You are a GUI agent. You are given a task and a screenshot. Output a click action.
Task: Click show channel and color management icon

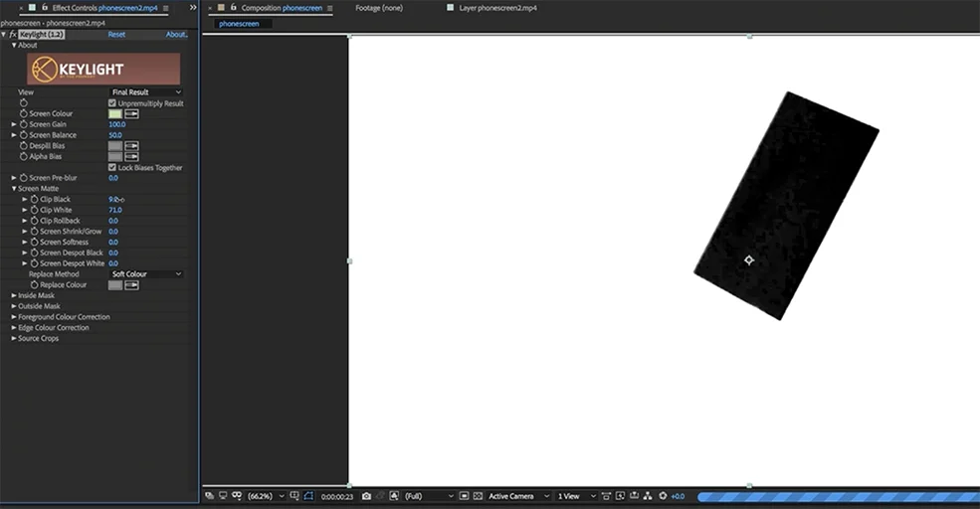click(x=394, y=496)
